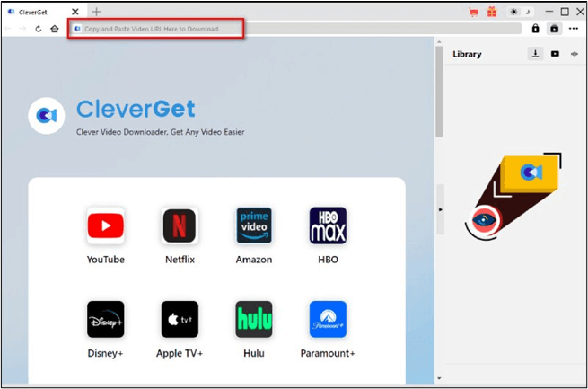The height and width of the screenshot is (389, 588).
Task: Click the shopping cart icon
Action: (473, 12)
